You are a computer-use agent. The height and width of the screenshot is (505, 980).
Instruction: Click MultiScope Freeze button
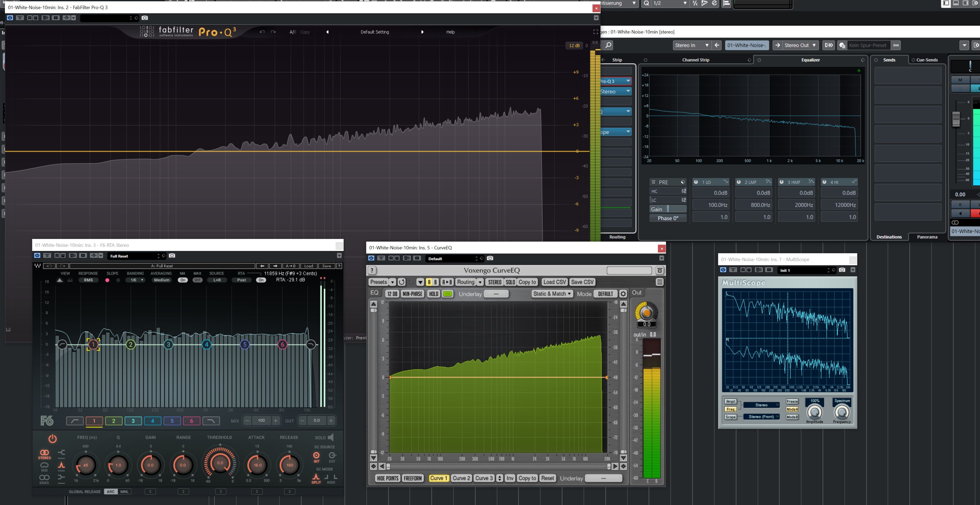pos(792,402)
